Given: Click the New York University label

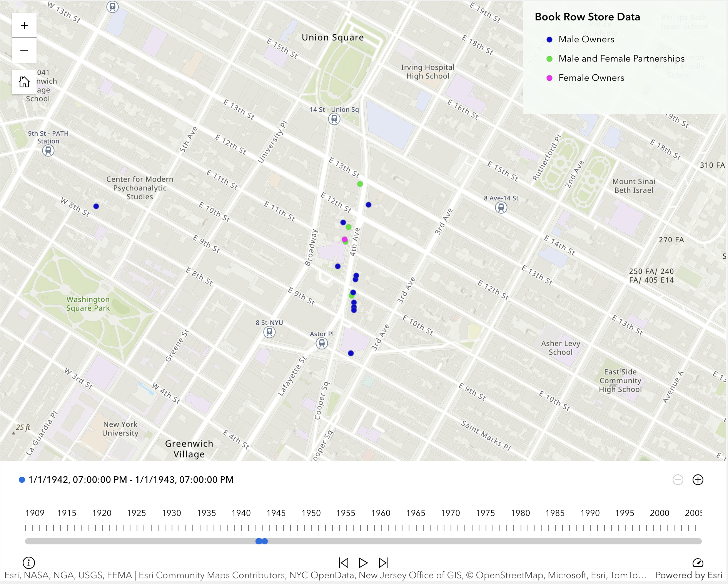Looking at the screenshot, I should point(120,428).
